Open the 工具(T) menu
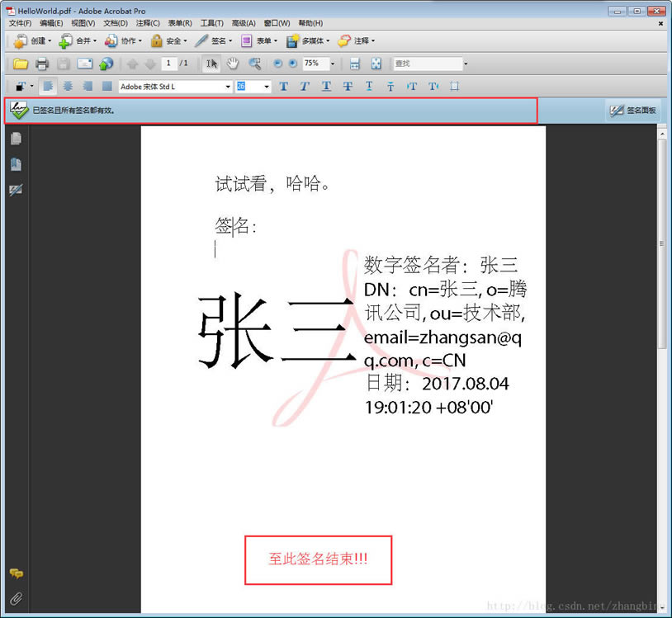 [211, 23]
